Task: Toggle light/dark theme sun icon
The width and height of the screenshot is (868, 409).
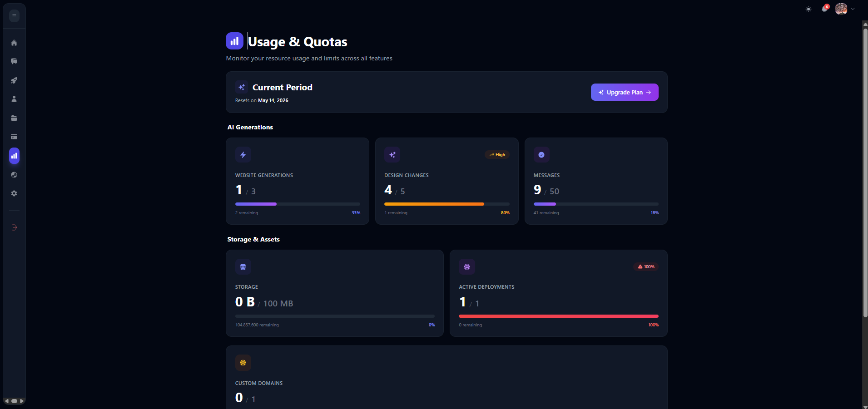Action: pos(808,9)
